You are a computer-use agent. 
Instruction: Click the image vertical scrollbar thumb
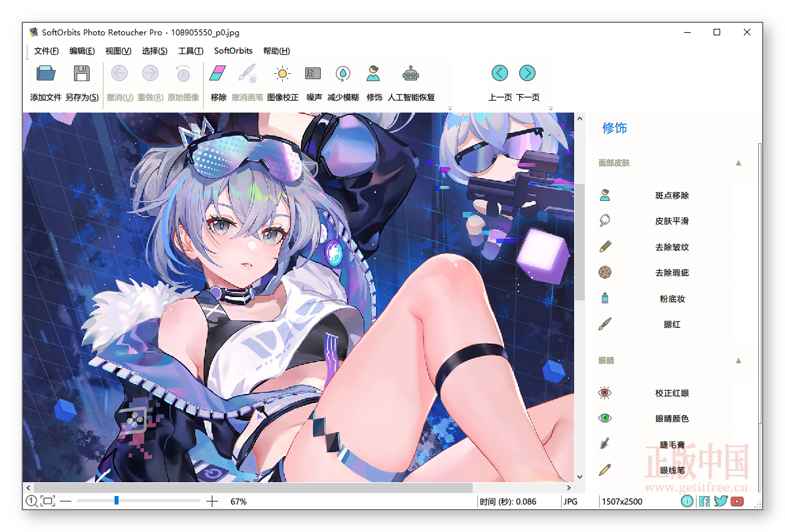(x=579, y=241)
